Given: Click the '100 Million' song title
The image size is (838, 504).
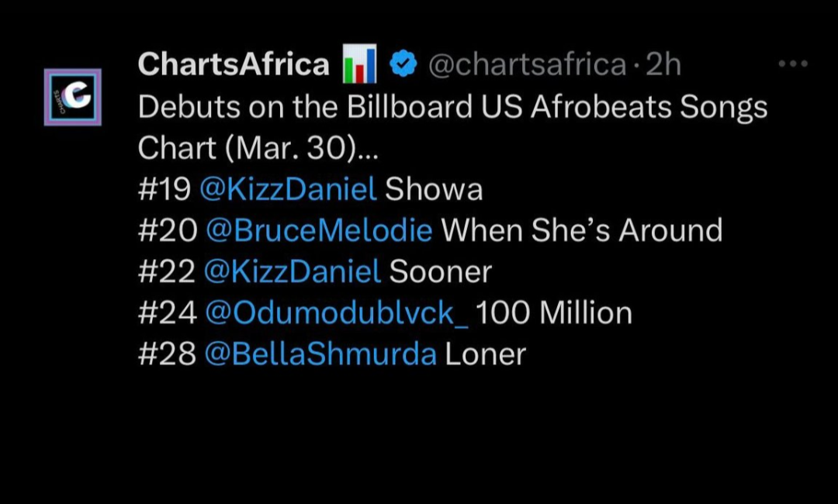Looking at the screenshot, I should tap(554, 313).
